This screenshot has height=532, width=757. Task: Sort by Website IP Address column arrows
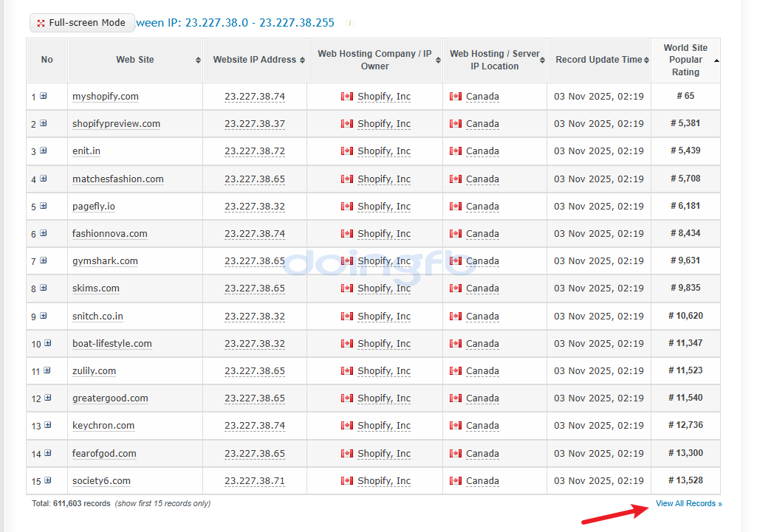click(x=302, y=61)
